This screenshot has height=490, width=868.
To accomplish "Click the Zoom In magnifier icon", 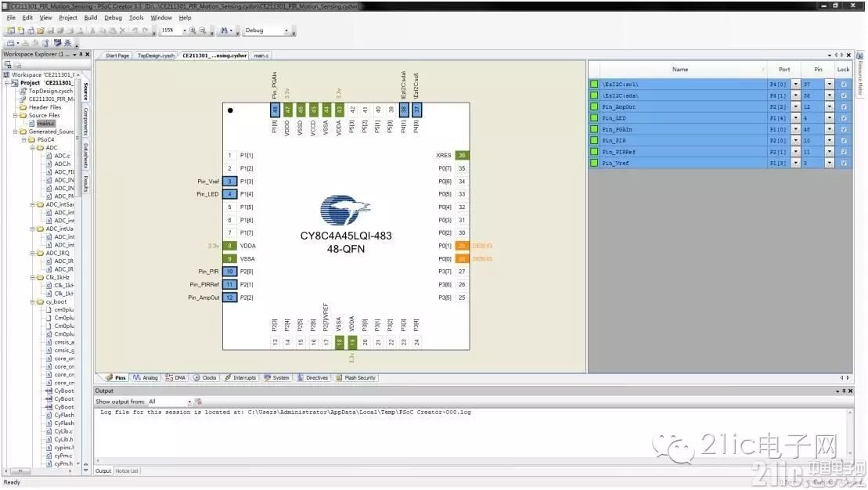I will click(x=193, y=31).
